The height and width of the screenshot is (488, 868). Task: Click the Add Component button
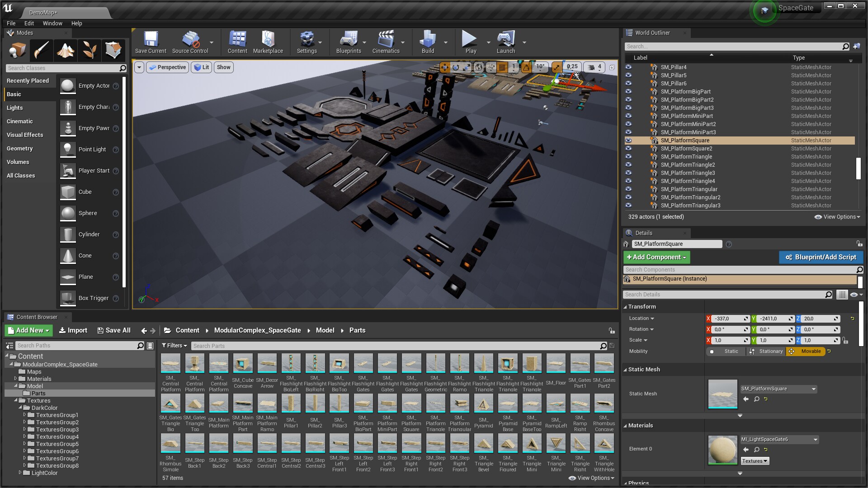(x=656, y=257)
